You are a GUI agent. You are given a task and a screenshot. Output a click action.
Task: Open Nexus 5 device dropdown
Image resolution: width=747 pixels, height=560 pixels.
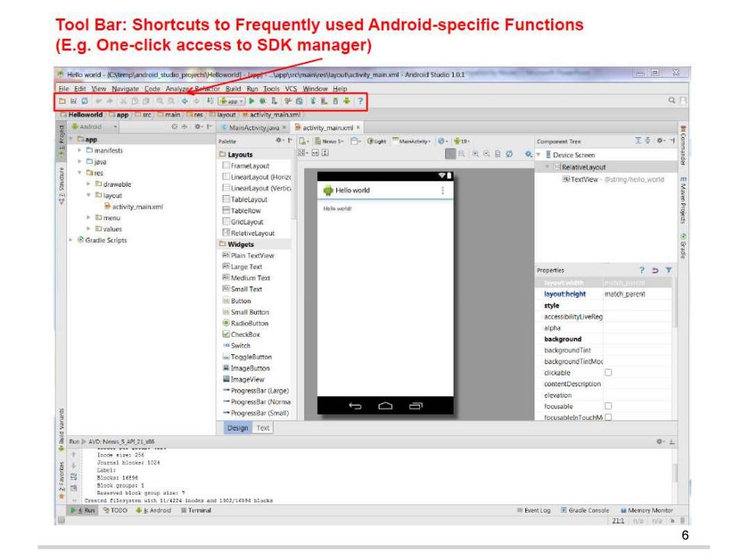pos(329,141)
